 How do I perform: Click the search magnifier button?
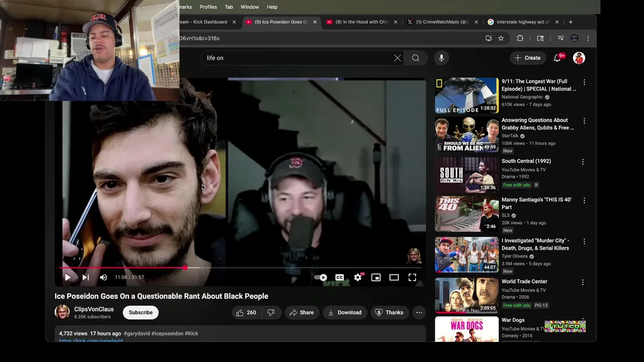click(416, 58)
